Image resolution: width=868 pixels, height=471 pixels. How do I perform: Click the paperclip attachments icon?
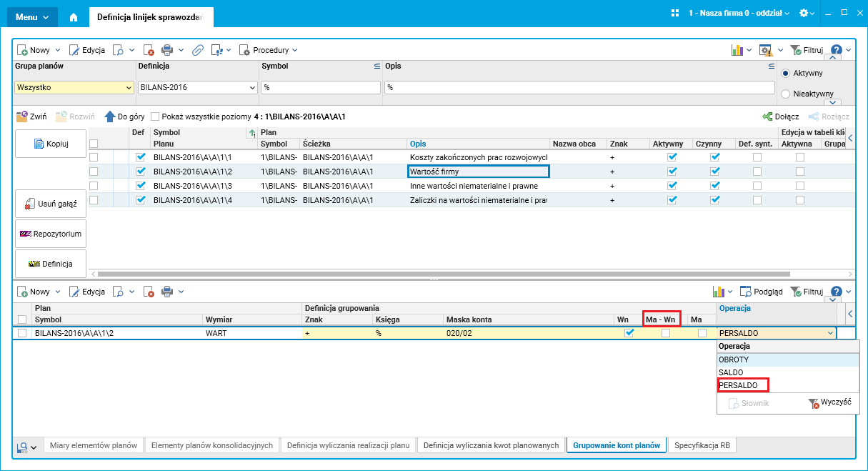click(197, 50)
